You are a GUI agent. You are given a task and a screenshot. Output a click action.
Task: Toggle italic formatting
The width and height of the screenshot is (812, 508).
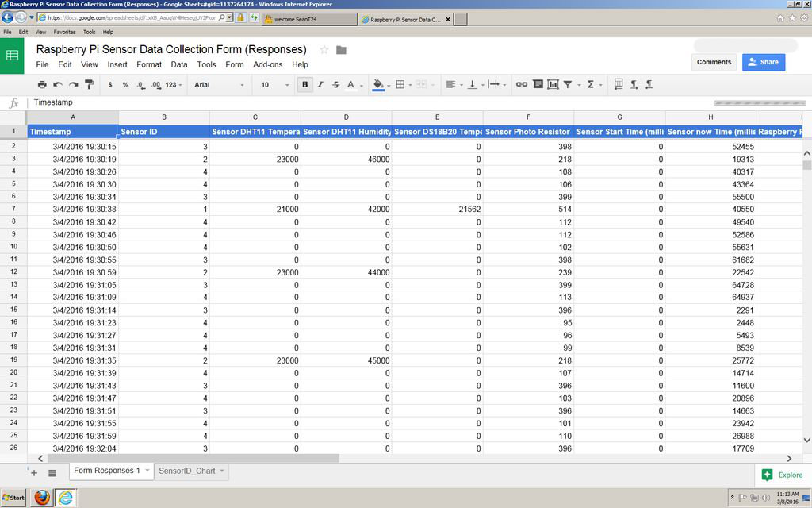pyautogui.click(x=320, y=84)
